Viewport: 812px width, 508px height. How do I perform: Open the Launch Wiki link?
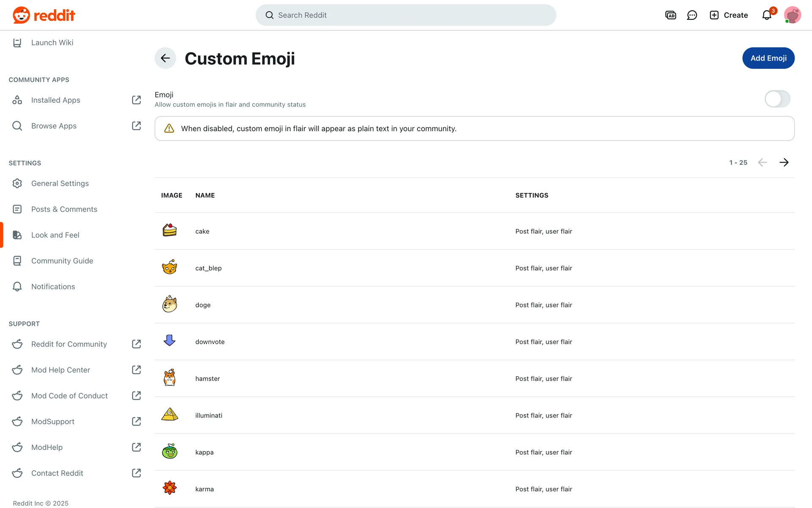tap(52, 42)
